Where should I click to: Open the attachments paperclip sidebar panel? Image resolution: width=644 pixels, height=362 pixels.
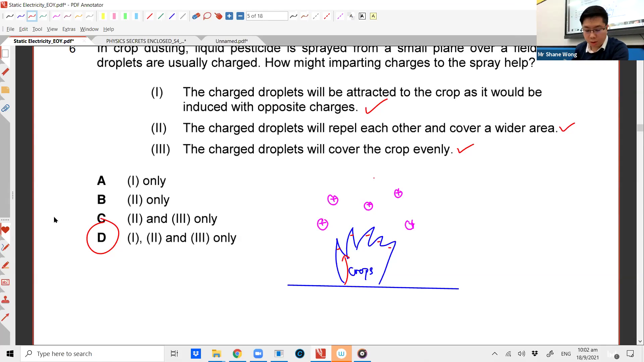(x=5, y=108)
